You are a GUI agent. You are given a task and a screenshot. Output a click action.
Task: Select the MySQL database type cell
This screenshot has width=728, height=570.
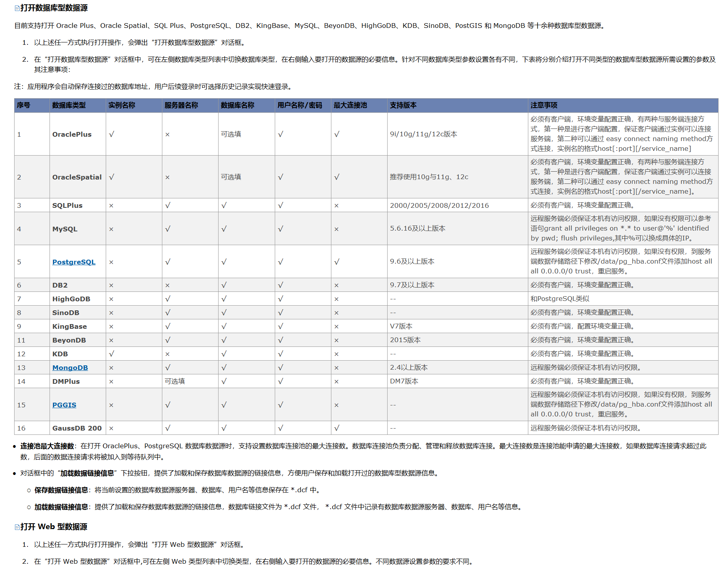pyautogui.click(x=78, y=229)
